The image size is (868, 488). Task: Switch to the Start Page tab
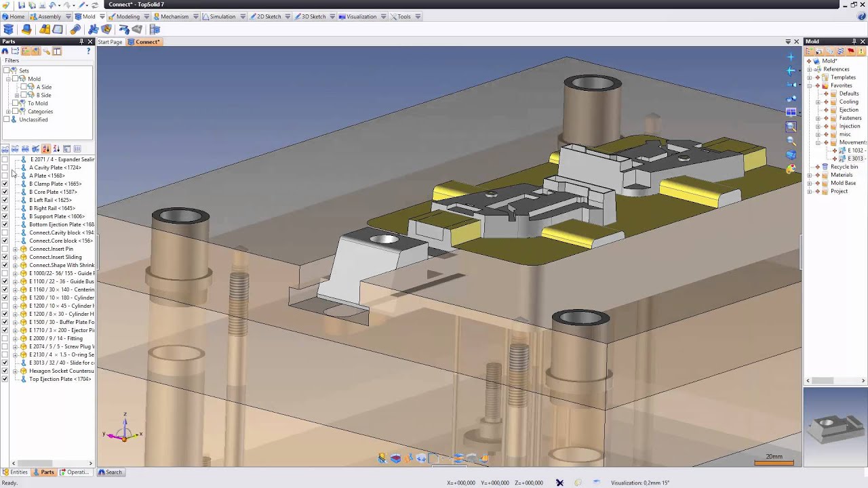(x=110, y=42)
